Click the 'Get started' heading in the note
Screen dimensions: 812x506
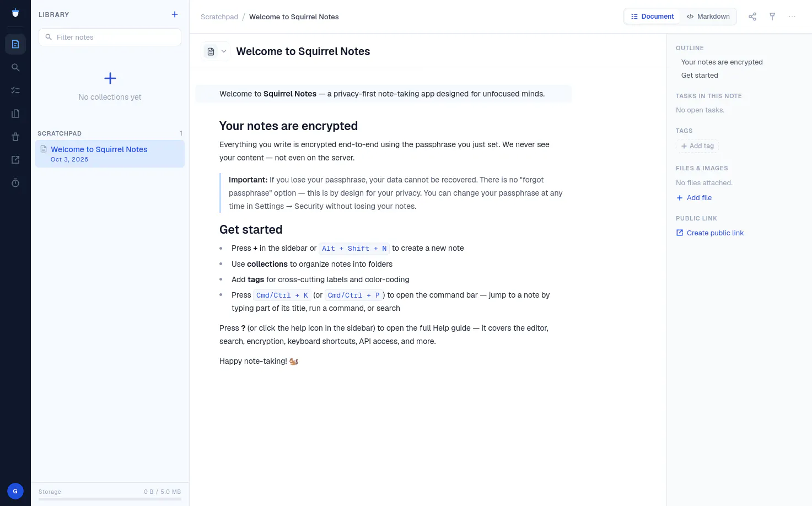tap(251, 230)
